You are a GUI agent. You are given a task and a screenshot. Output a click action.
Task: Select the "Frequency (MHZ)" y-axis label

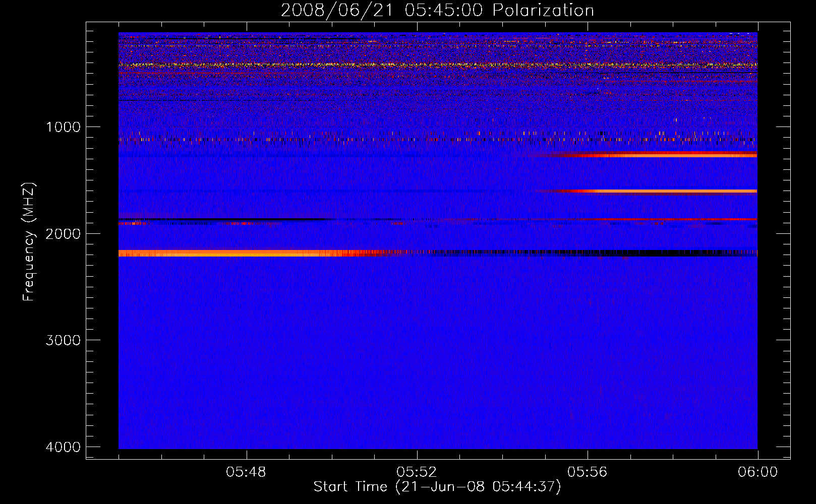[x=29, y=242]
